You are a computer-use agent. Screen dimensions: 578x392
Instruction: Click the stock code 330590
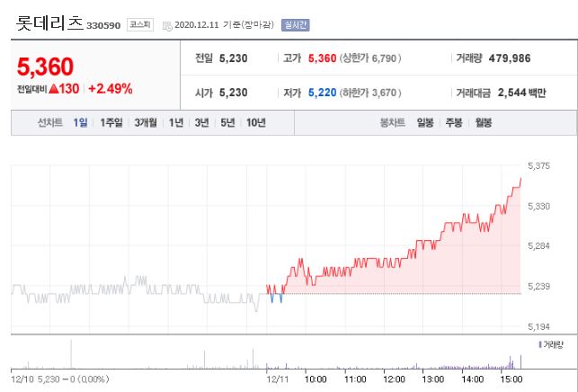103,25
